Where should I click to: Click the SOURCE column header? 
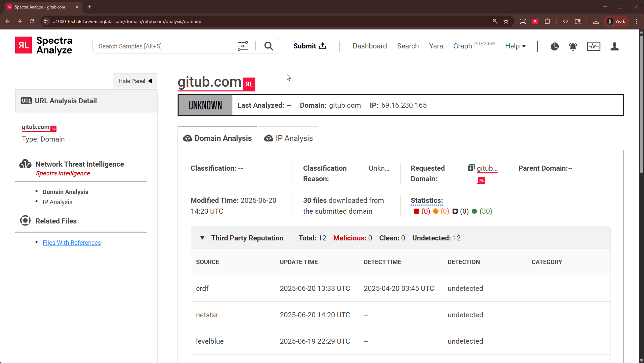207,262
